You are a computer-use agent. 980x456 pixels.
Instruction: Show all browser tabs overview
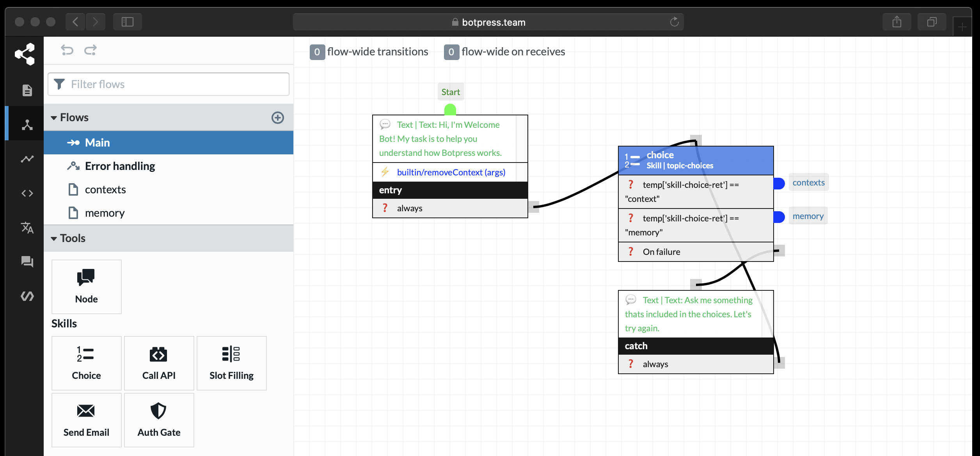932,22
